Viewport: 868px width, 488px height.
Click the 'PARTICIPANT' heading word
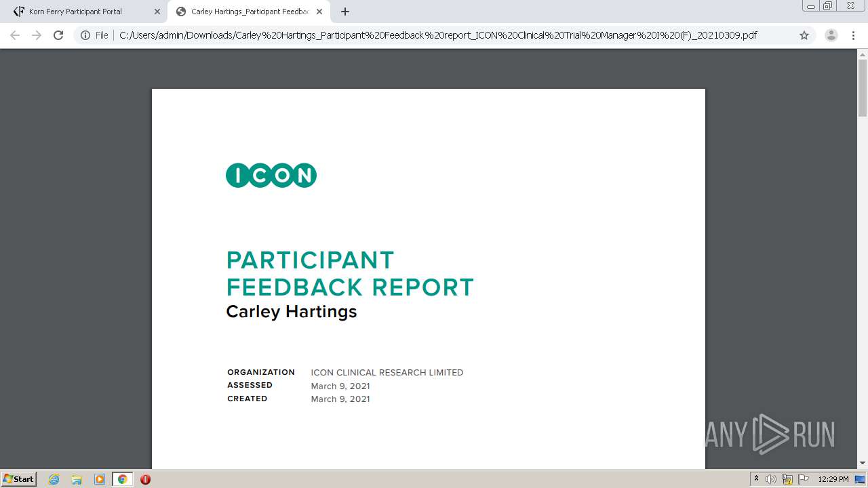(310, 260)
